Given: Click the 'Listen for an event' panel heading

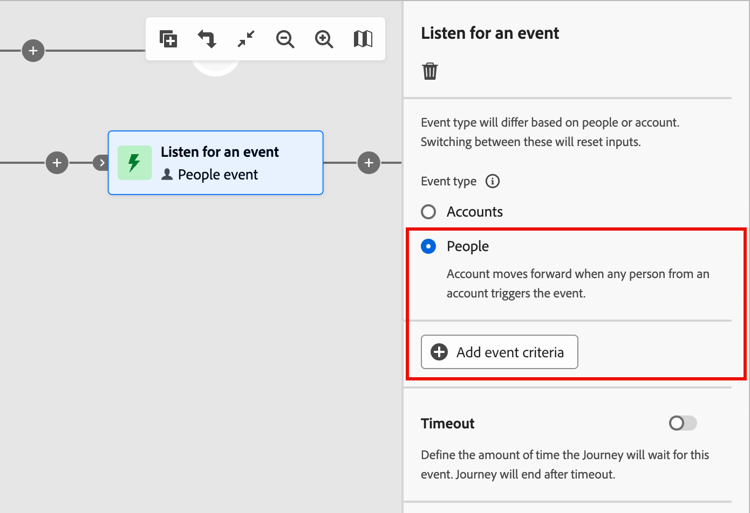Looking at the screenshot, I should click(x=490, y=33).
